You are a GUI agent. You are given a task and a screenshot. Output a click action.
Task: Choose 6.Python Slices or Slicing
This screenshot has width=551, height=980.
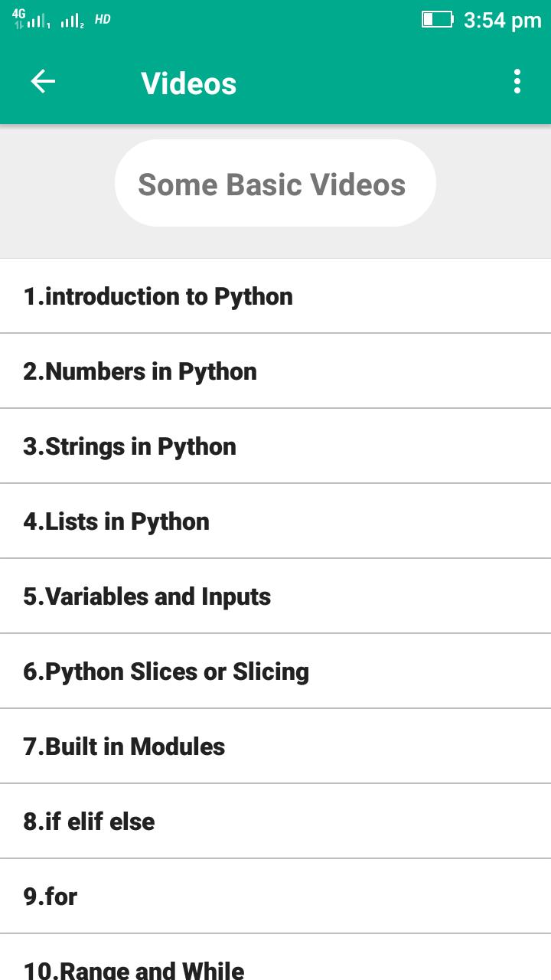pos(275,671)
